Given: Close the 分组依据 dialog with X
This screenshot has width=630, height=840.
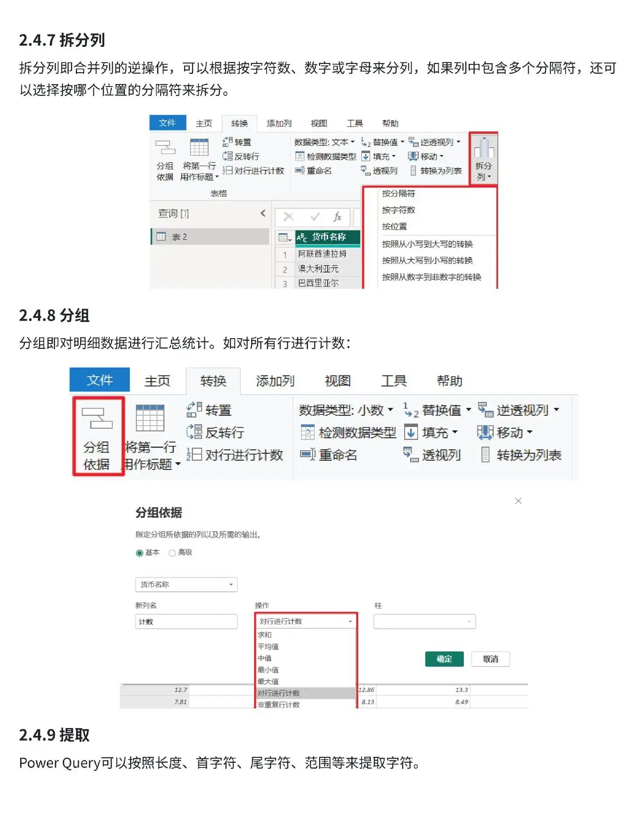Looking at the screenshot, I should pos(518,500).
